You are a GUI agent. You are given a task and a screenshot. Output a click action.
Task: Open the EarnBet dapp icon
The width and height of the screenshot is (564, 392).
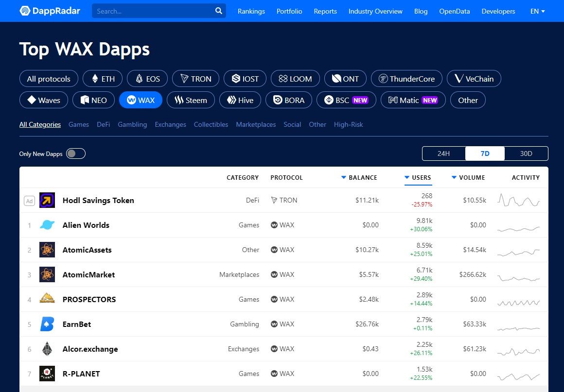[x=47, y=324]
